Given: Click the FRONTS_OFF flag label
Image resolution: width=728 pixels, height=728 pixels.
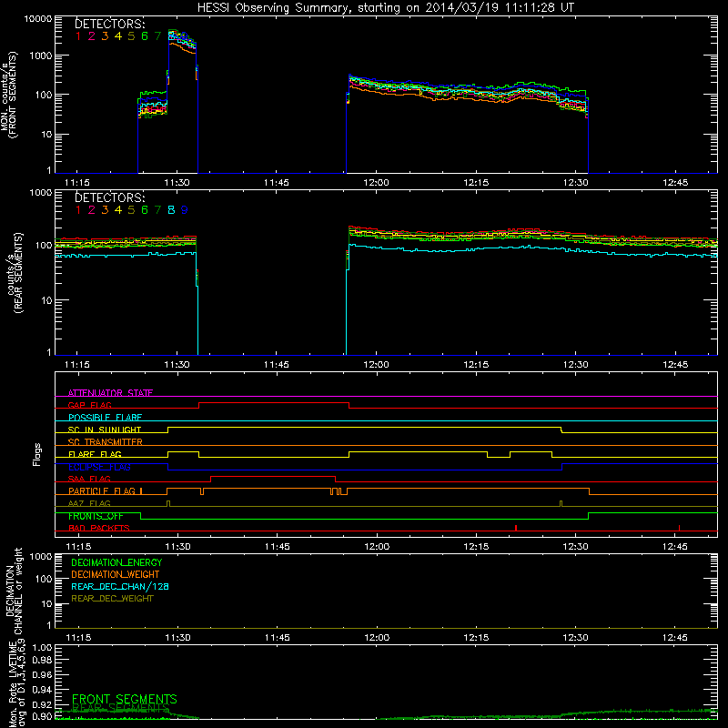Looking at the screenshot, I should click(x=96, y=516).
